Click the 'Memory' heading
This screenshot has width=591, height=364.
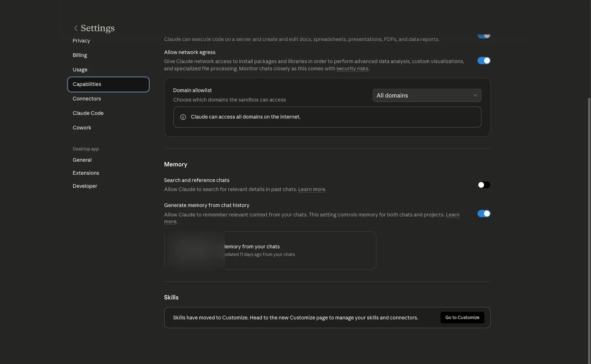click(x=175, y=164)
